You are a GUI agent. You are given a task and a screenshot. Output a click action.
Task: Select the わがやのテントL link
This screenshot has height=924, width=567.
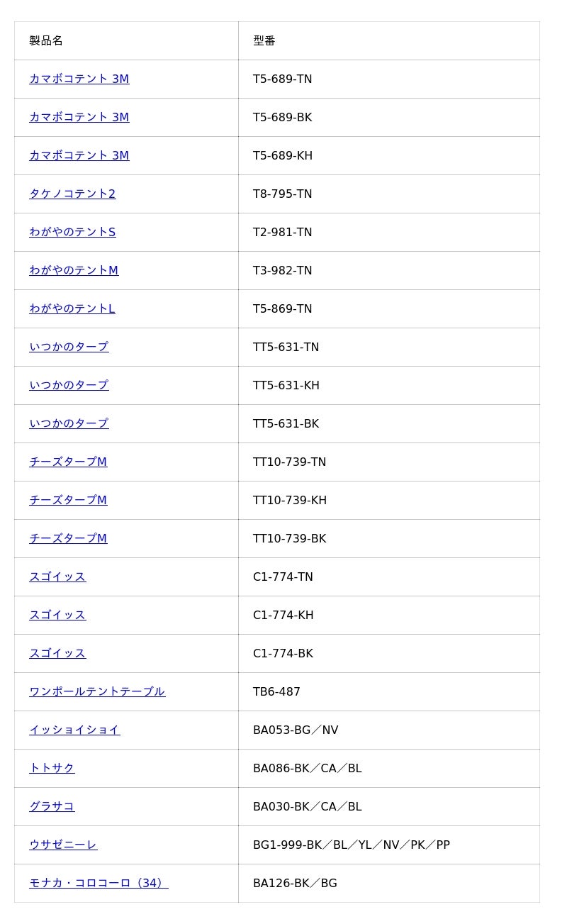click(x=72, y=308)
